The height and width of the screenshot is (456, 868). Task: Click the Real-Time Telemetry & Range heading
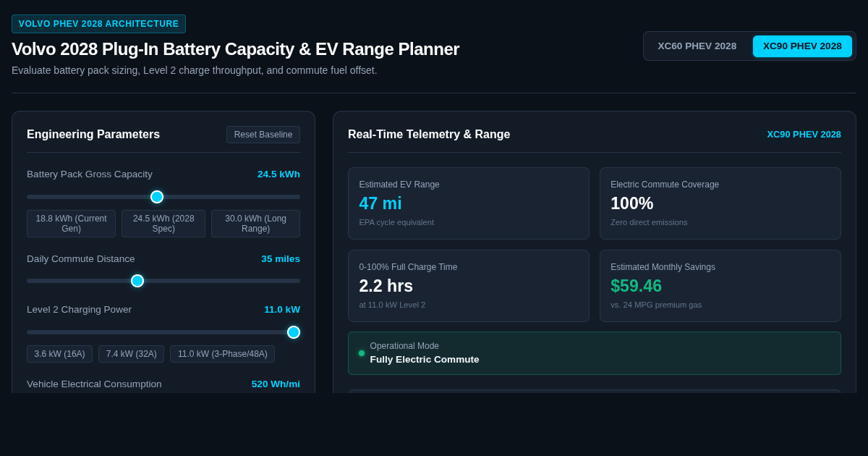tap(429, 135)
